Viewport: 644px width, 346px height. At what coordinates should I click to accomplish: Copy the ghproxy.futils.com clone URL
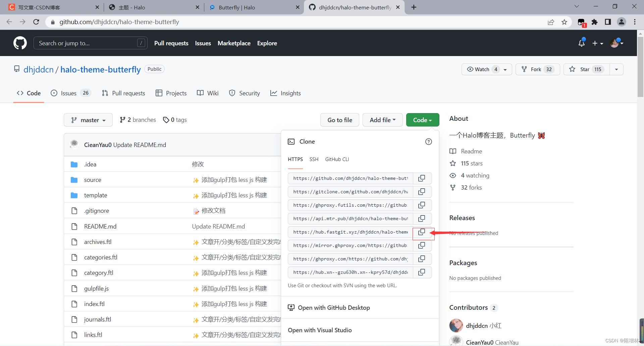pos(422,205)
